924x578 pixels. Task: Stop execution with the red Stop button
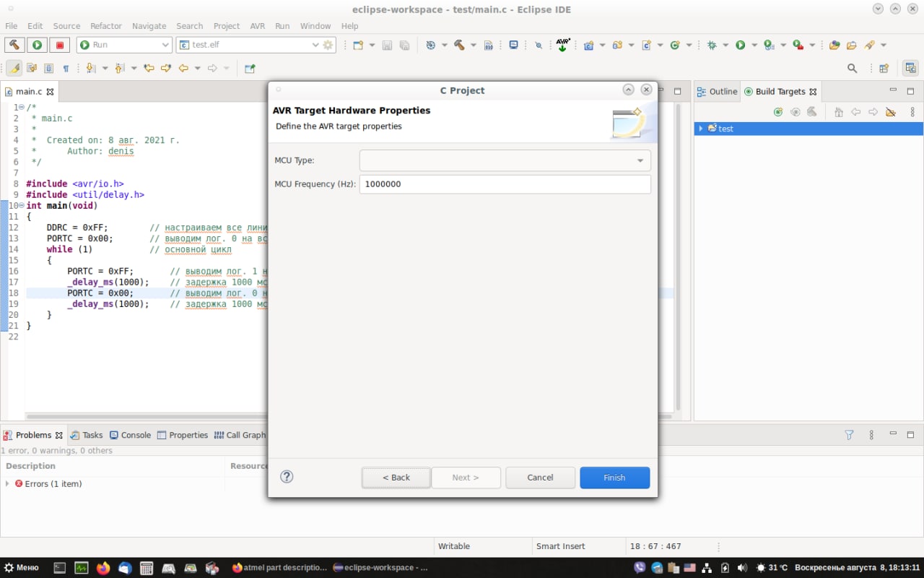60,45
